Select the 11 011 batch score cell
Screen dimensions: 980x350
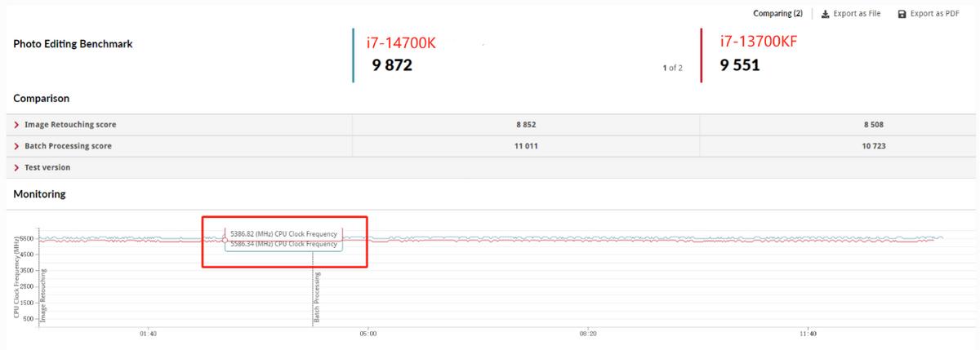(x=526, y=146)
